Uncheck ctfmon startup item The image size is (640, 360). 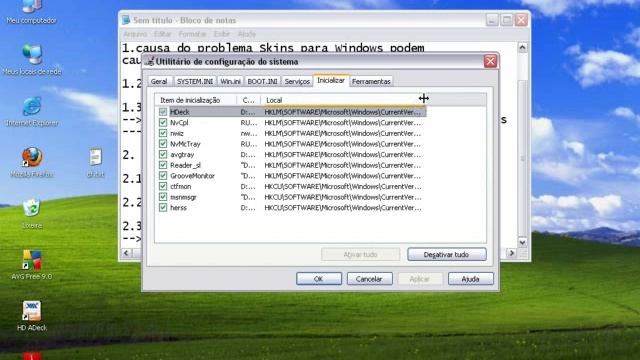coord(163,186)
